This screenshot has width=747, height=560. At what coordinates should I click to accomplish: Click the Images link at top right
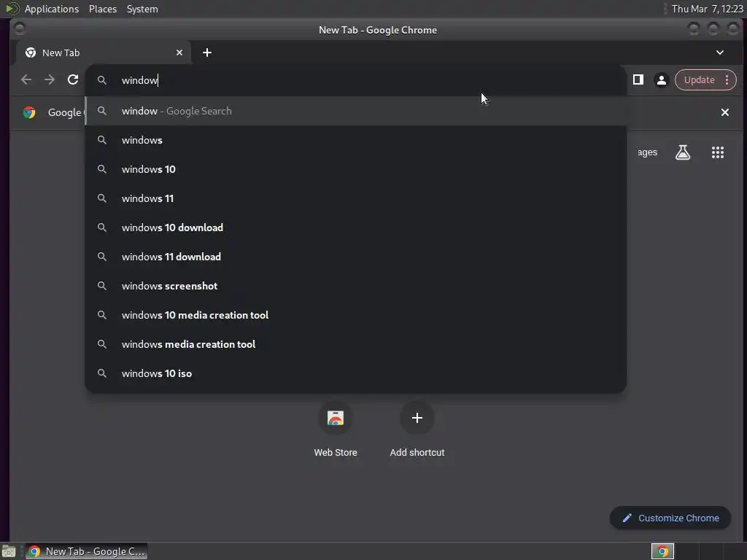click(647, 152)
